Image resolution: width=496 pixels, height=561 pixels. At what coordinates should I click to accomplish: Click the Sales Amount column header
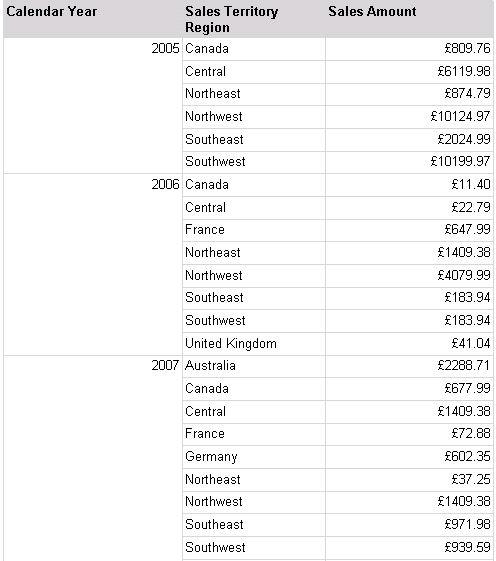pos(409,19)
